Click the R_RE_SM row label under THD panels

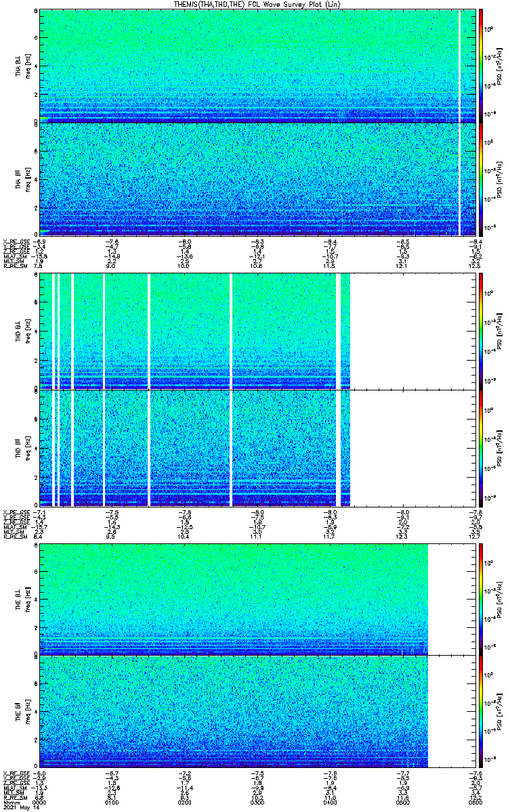pos(14,537)
